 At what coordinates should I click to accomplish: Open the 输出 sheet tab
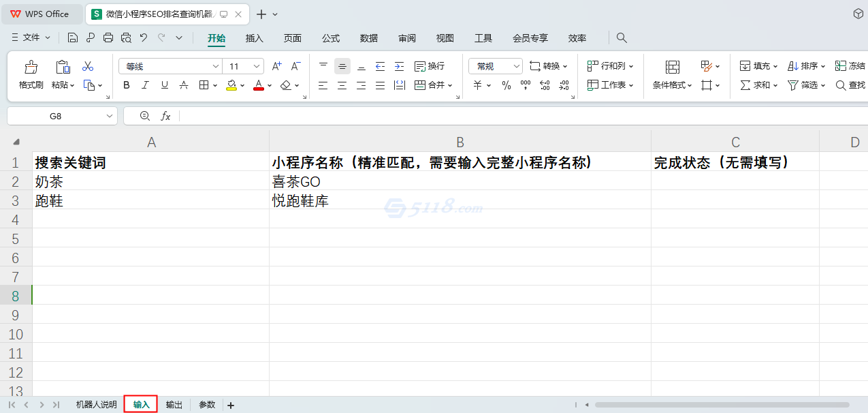(174, 405)
